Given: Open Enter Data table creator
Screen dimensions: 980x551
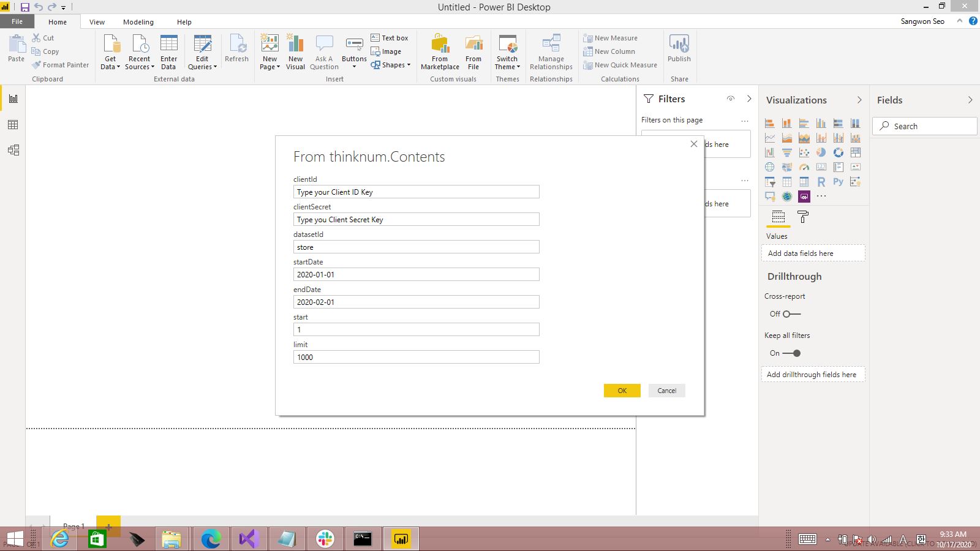Looking at the screenshot, I should coord(168,53).
